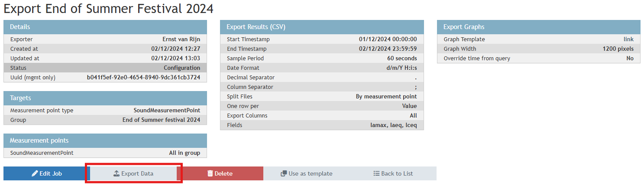The height and width of the screenshot is (186, 644).
Task: Start the export with Export Data
Action: (133, 173)
